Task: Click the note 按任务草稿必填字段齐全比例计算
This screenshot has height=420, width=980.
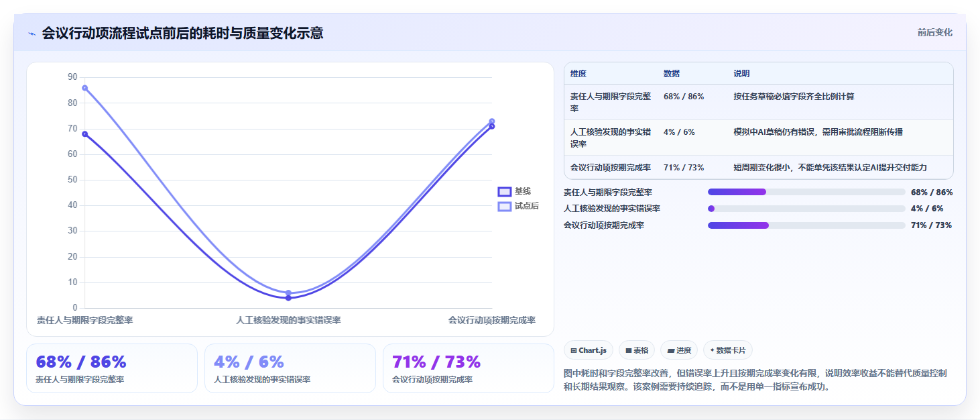Action: pos(794,97)
